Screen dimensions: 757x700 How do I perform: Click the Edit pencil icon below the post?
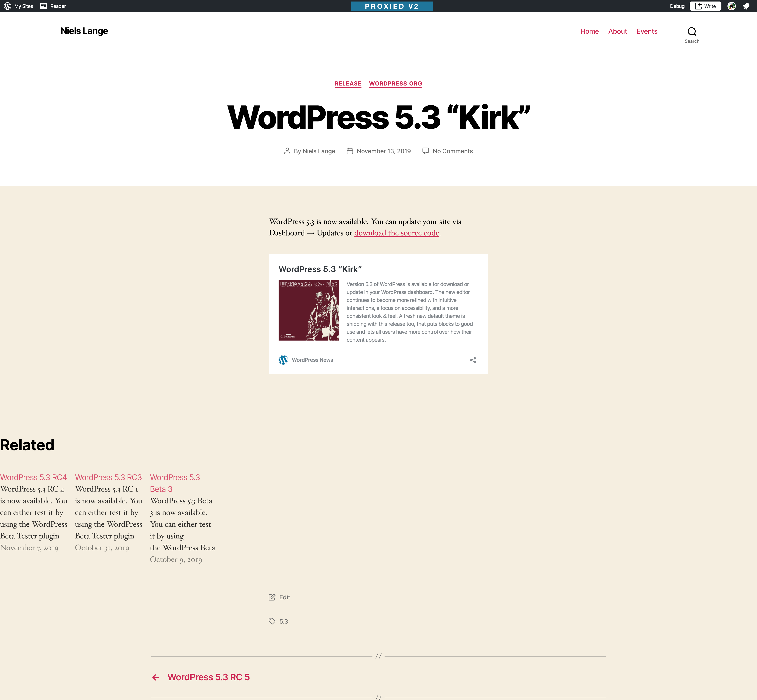[272, 597]
